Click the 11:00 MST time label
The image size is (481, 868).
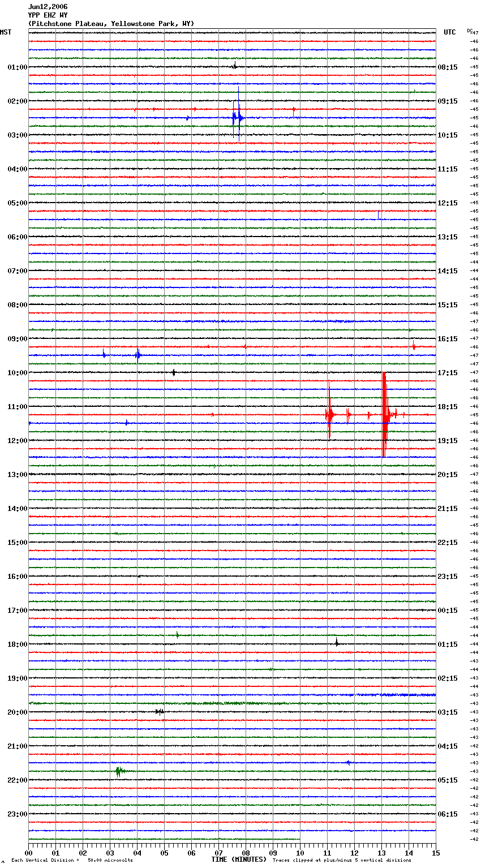click(18, 407)
